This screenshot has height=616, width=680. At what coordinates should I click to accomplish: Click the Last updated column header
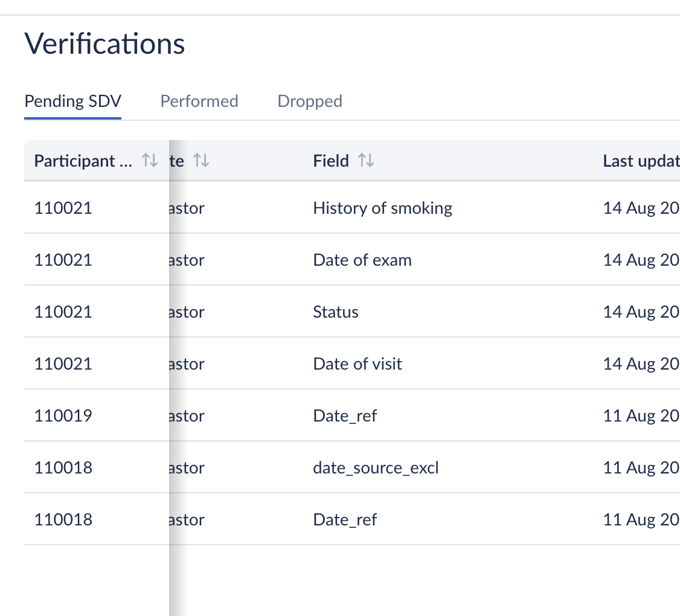640,161
